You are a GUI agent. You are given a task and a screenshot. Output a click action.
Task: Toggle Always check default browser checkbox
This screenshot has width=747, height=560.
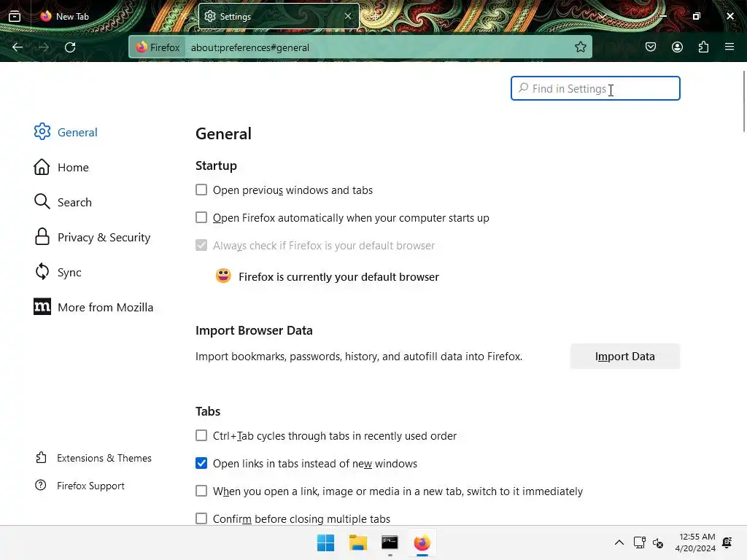(x=201, y=245)
